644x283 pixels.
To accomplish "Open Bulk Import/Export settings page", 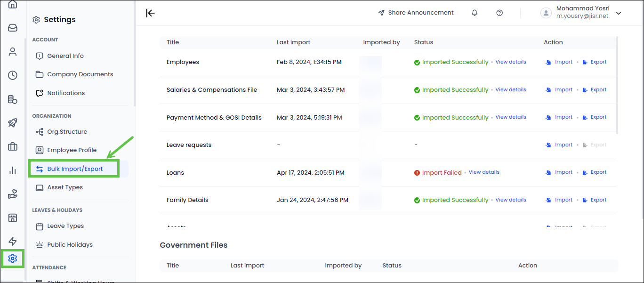I will [x=74, y=169].
